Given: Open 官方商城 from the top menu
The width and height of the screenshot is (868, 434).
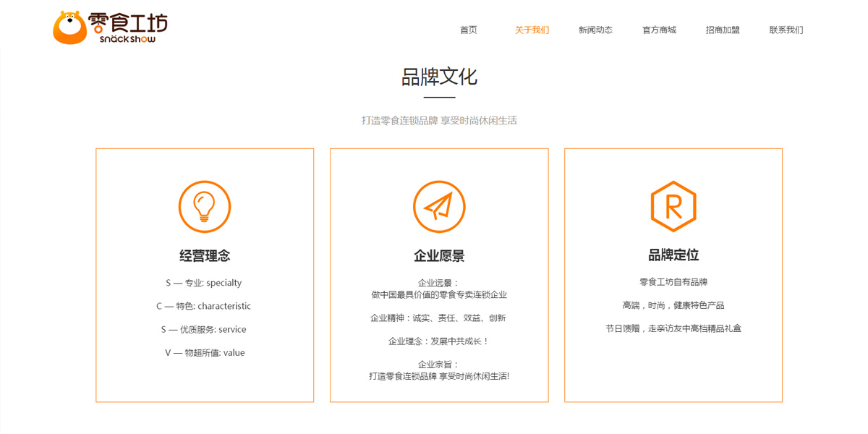Looking at the screenshot, I should point(659,30).
